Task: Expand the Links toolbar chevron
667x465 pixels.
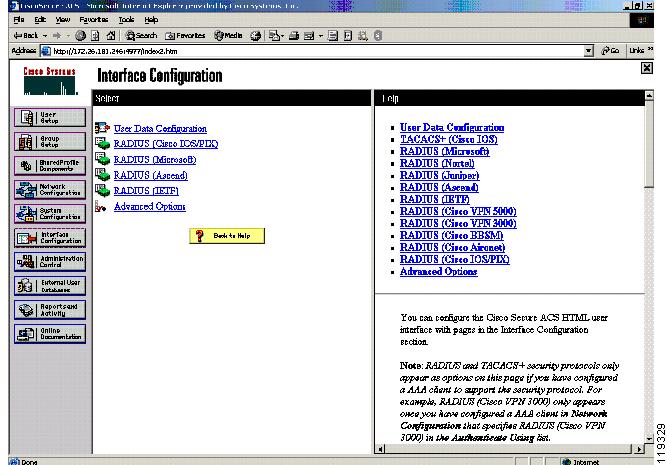Action: [x=650, y=50]
